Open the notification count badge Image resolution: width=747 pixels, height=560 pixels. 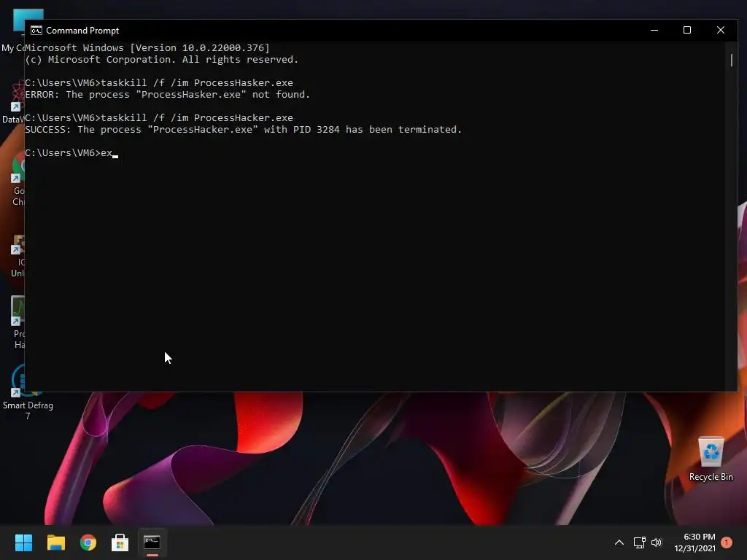[727, 542]
